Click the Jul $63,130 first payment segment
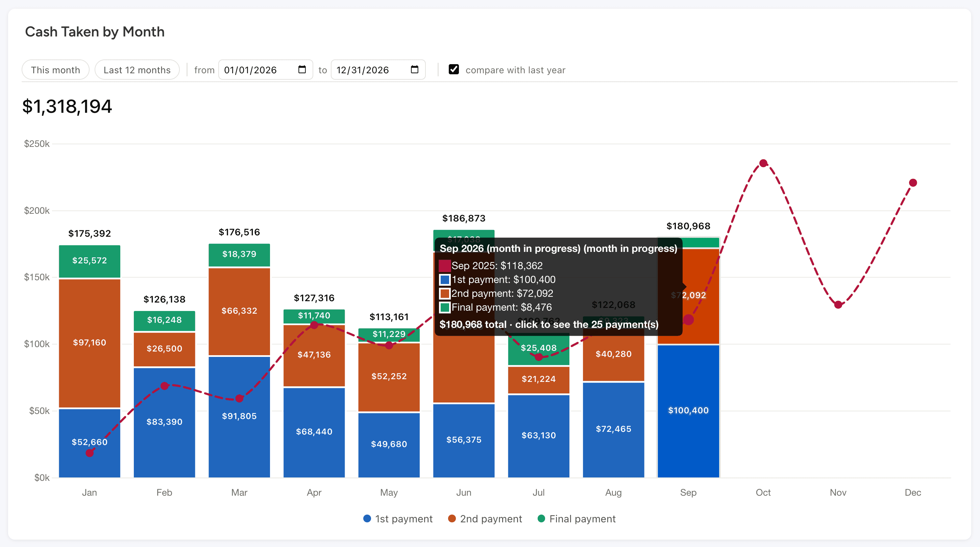Screen dimensions: 980x547 point(539,436)
